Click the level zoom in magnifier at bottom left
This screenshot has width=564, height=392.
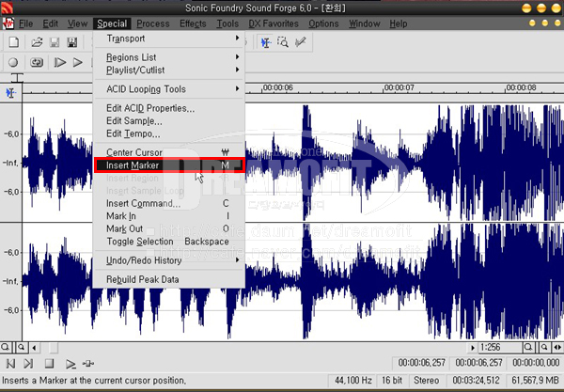click(22, 347)
